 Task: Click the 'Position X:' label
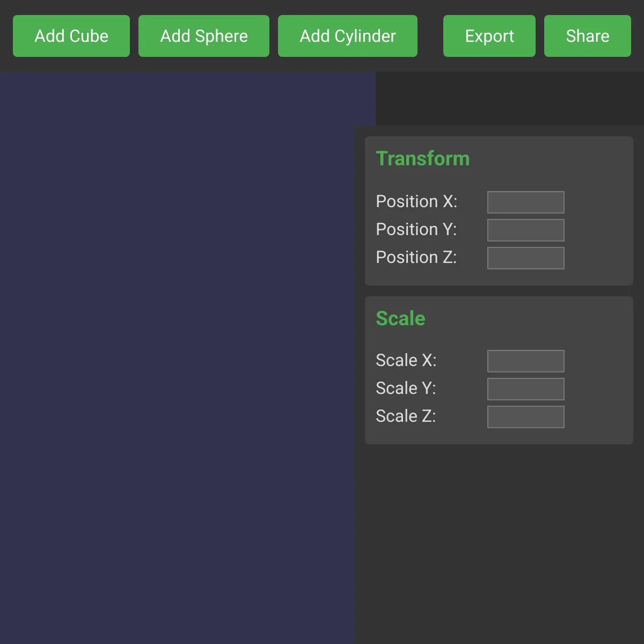click(416, 201)
